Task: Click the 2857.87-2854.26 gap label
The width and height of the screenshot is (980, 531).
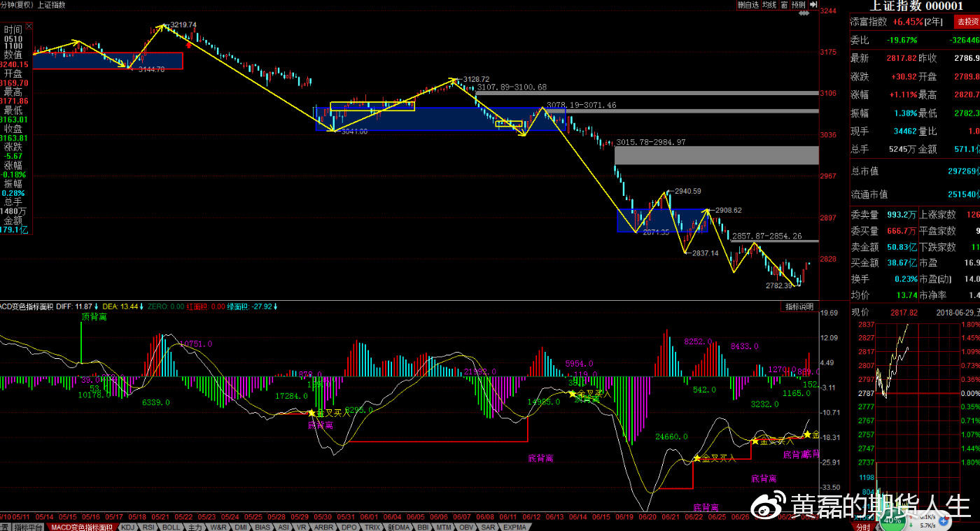Action: 767,236
